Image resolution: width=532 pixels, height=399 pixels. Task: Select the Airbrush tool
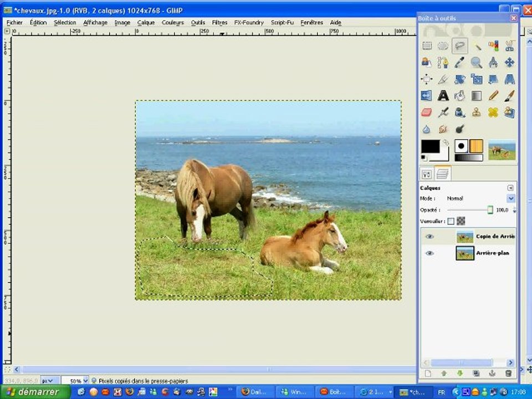coord(443,112)
